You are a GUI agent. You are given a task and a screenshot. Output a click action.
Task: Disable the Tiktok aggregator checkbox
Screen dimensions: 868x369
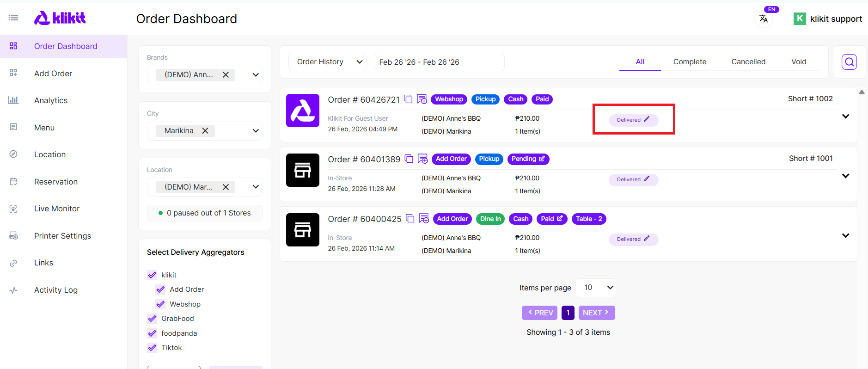(152, 348)
